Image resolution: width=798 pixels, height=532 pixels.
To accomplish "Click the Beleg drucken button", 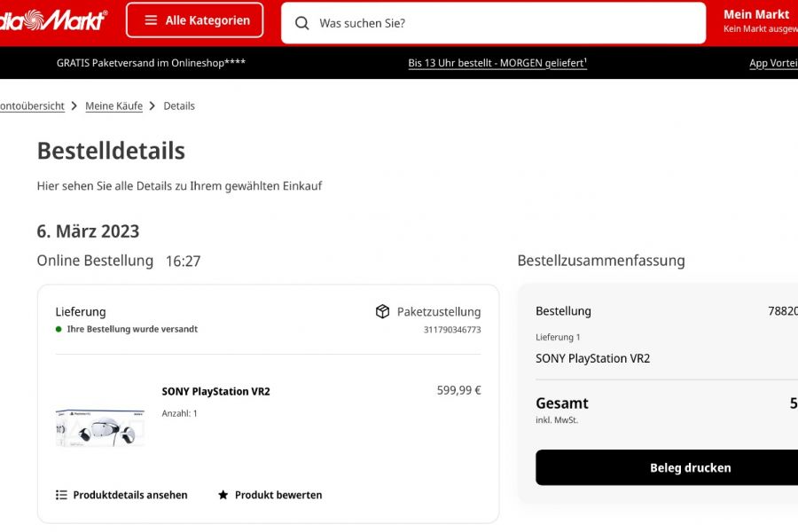I will click(x=667, y=467).
